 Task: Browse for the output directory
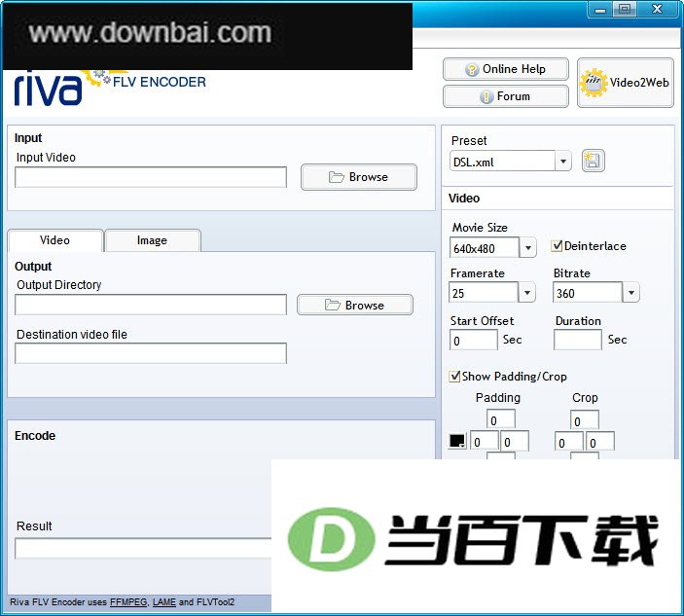[x=355, y=305]
